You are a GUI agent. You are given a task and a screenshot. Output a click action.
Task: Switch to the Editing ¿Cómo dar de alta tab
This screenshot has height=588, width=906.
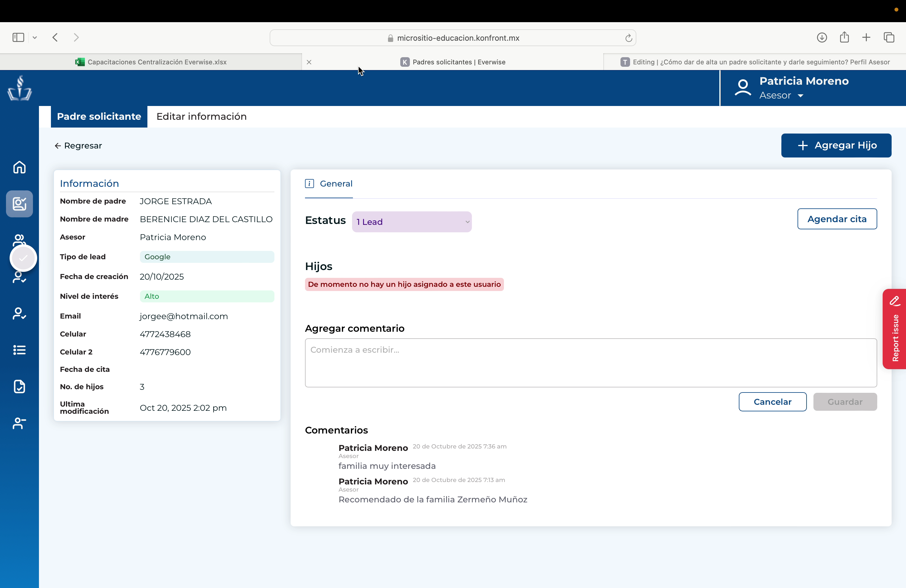(755, 62)
